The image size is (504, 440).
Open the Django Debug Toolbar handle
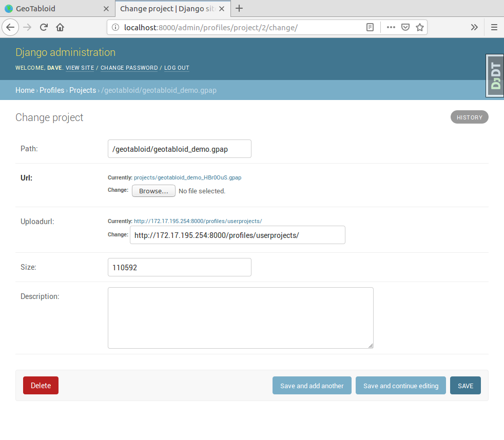[495, 76]
